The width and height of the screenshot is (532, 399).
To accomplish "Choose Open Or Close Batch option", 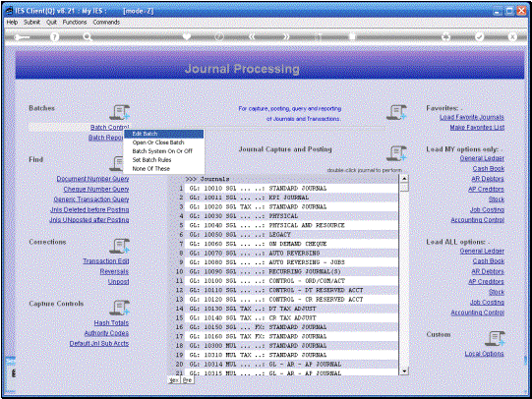I will coord(164,142).
